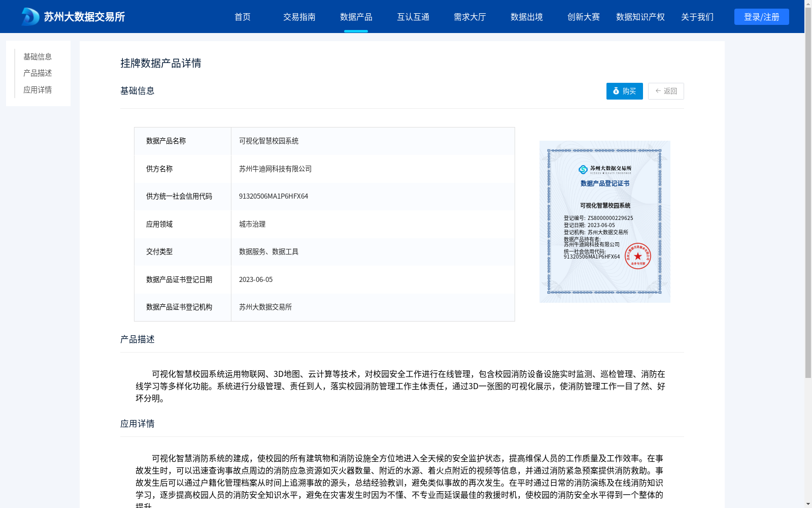The image size is (812, 508).
Task: Click the 登录/注册 button
Action: click(x=761, y=17)
